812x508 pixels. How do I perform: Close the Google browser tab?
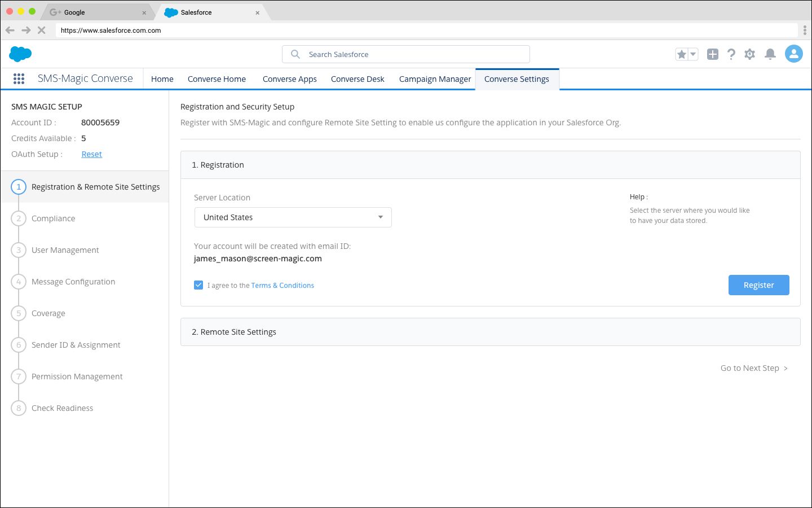click(144, 12)
